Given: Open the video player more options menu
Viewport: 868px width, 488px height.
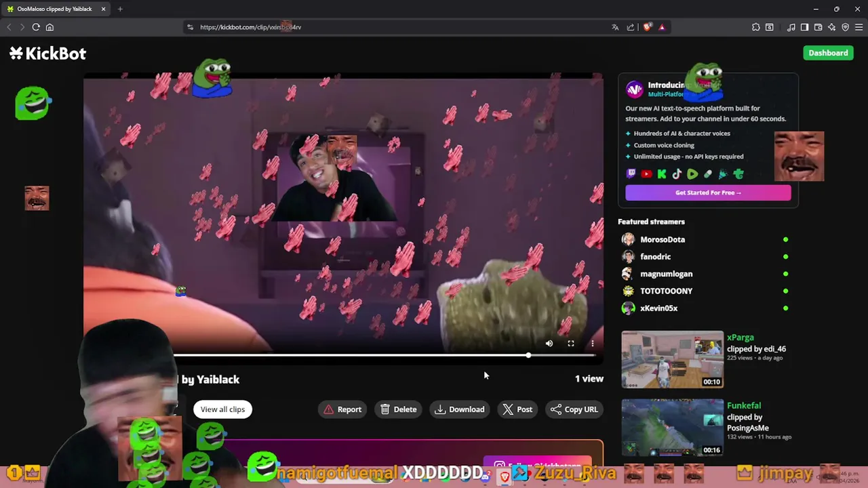Looking at the screenshot, I should 592,344.
